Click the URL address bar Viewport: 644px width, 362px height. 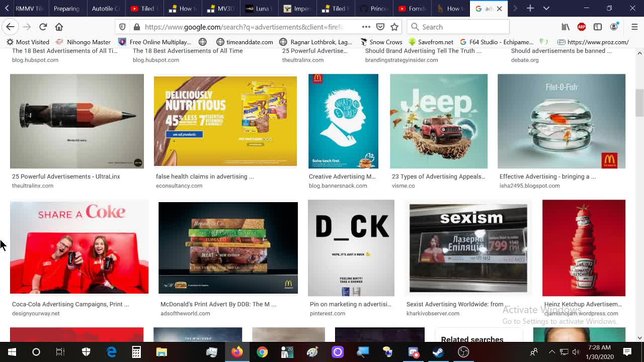[x=245, y=27]
